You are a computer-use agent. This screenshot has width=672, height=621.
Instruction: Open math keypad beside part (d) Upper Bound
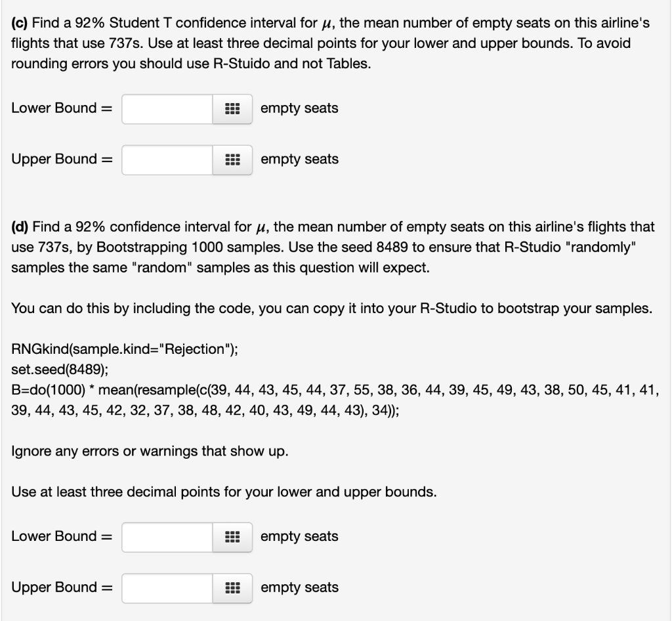[x=233, y=588]
